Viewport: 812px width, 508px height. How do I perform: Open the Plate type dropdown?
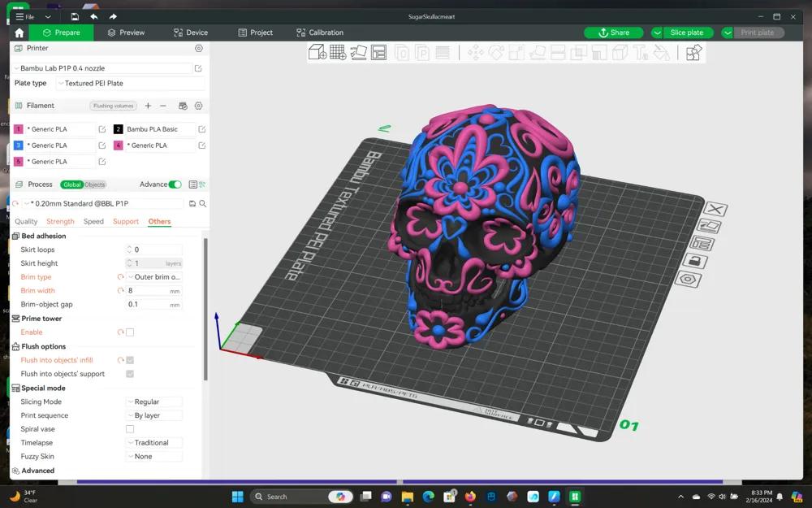130,84
